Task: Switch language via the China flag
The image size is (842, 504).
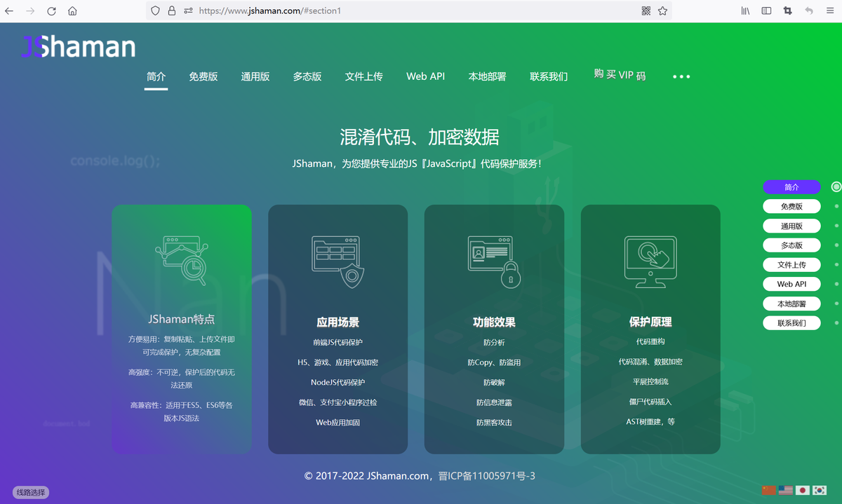Action: point(768,491)
